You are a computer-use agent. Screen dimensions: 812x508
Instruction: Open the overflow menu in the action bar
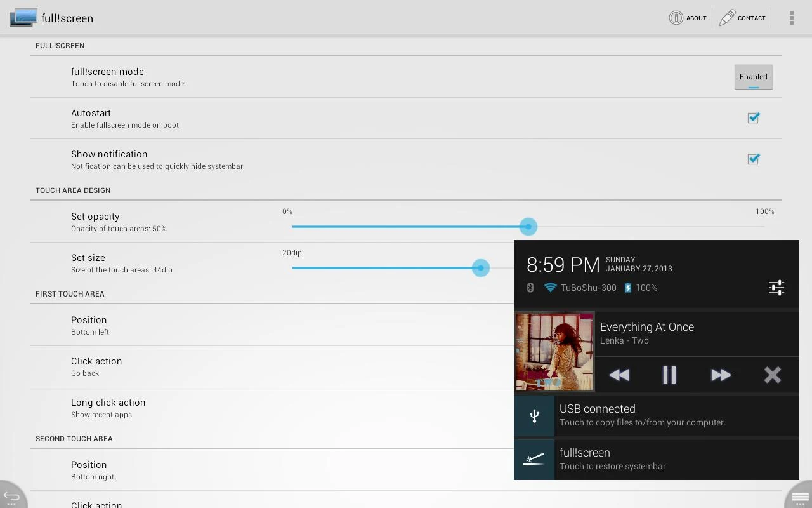[790, 17]
